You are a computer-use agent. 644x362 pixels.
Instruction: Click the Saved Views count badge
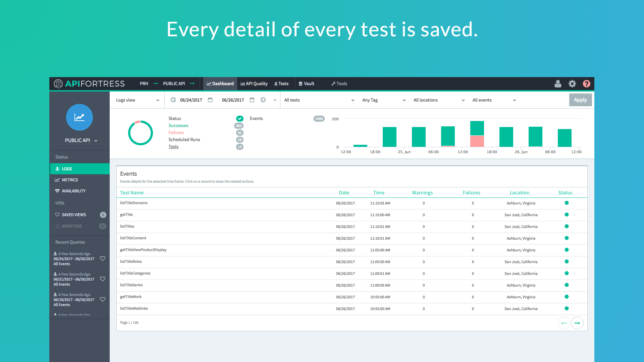point(103,215)
